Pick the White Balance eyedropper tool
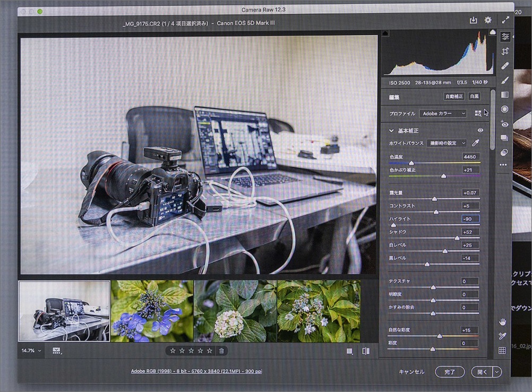Image resolution: width=532 pixels, height=392 pixels. (x=476, y=143)
